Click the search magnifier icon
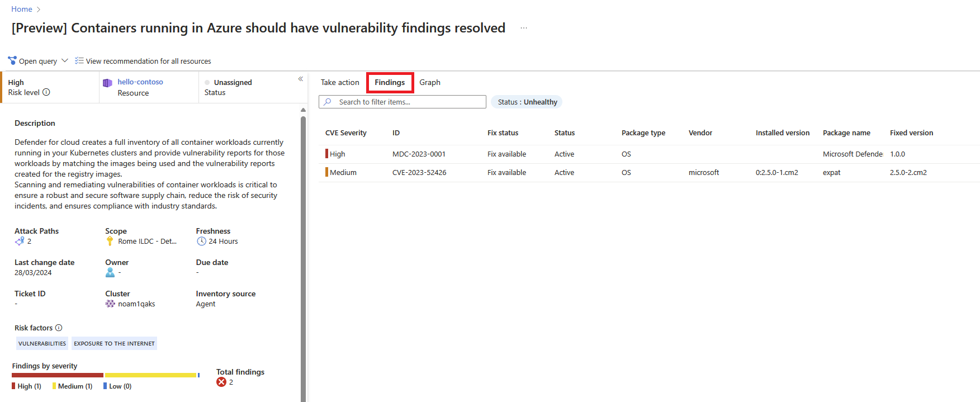 328,102
